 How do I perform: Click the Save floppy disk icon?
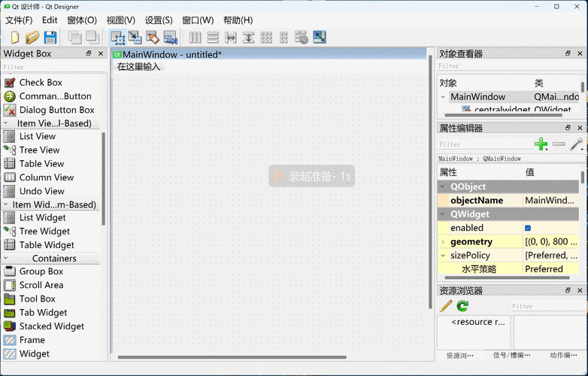click(50, 37)
